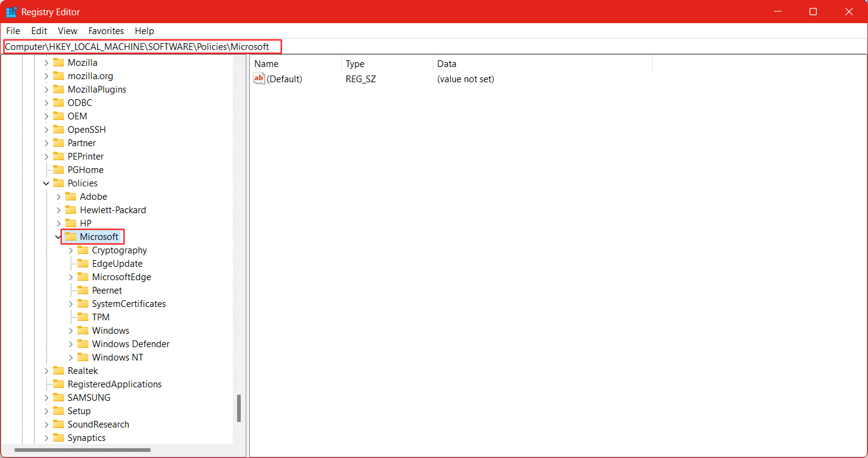Viewport: 868px width, 458px height.
Task: Collapse the Microsoft key
Action: pos(59,237)
